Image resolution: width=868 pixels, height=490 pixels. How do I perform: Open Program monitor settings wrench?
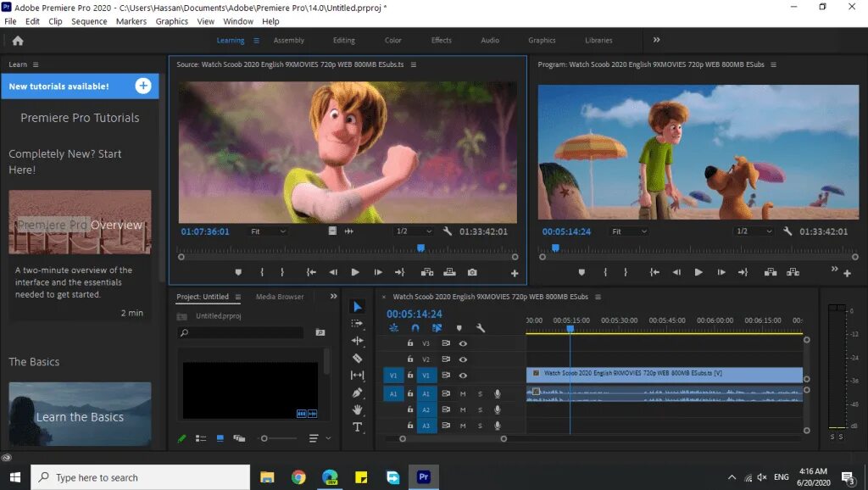coord(787,231)
